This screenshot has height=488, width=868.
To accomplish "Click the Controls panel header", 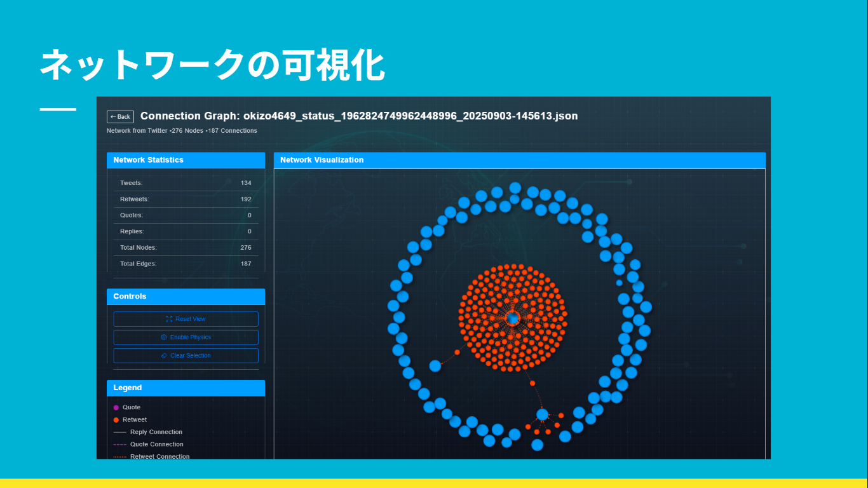I will 186,297.
